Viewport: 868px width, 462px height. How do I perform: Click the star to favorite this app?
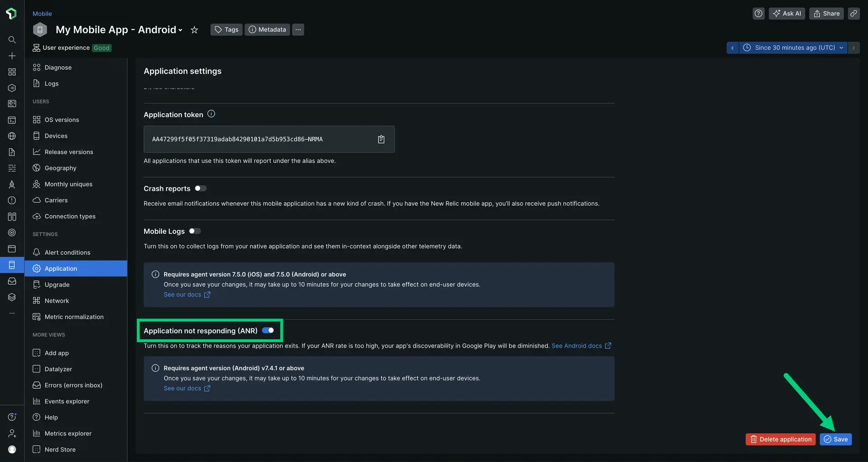[194, 30]
